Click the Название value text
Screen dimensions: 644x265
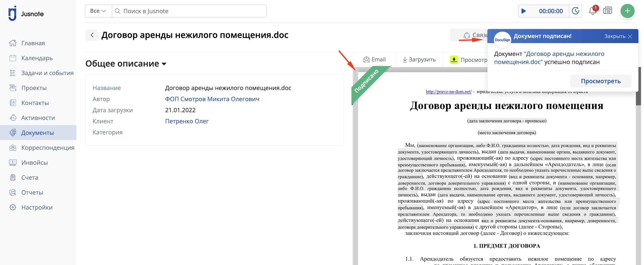228,88
